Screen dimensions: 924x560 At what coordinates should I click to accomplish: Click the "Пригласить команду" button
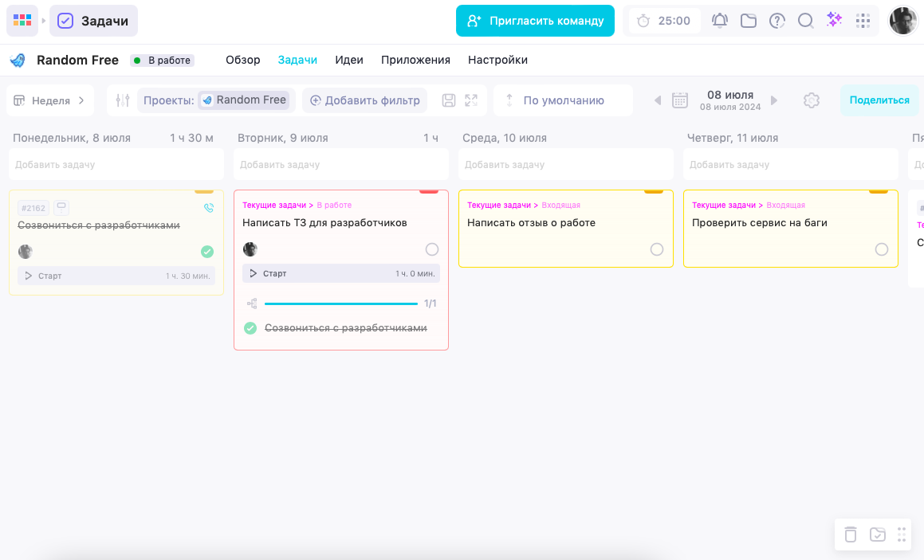(x=535, y=21)
